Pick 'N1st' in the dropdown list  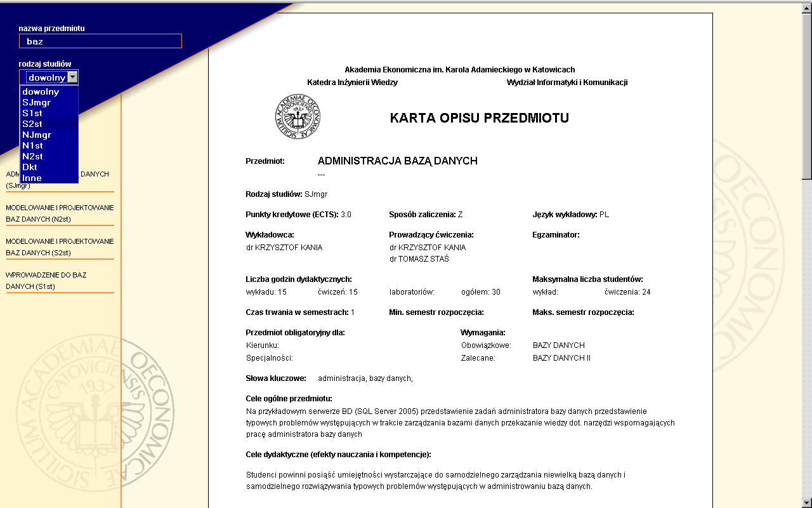tap(49, 145)
